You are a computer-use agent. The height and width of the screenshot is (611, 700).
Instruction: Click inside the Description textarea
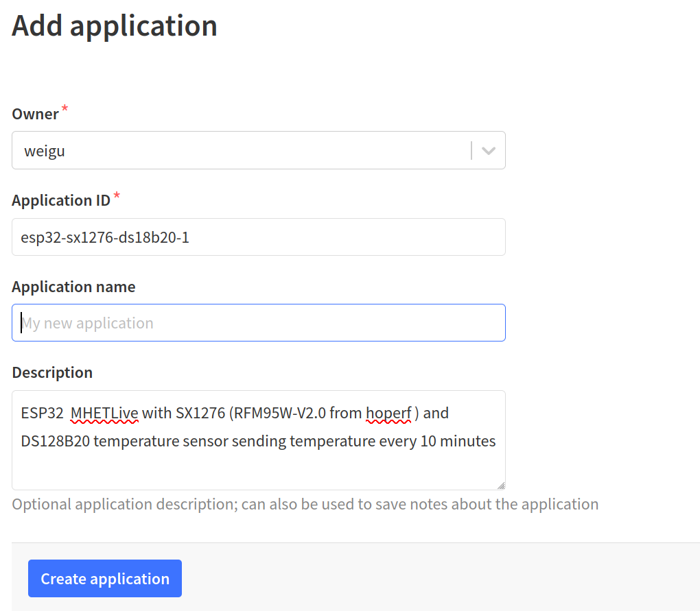pyautogui.click(x=259, y=440)
